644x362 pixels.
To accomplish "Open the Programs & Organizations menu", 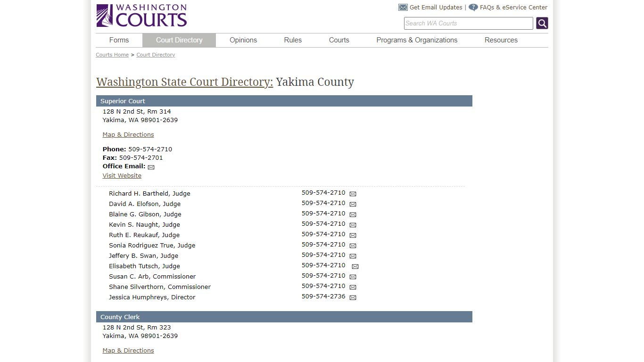I will click(417, 40).
